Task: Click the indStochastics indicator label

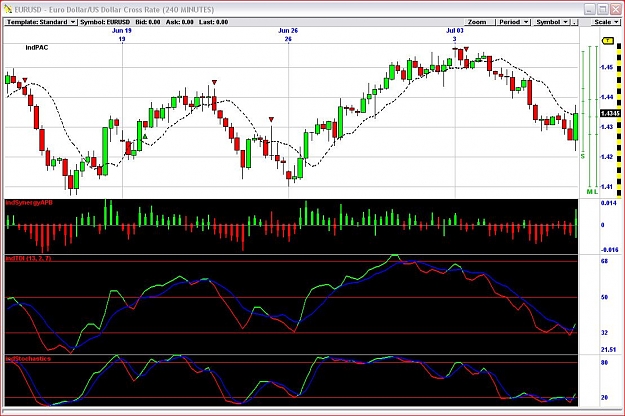Action: pos(28,359)
